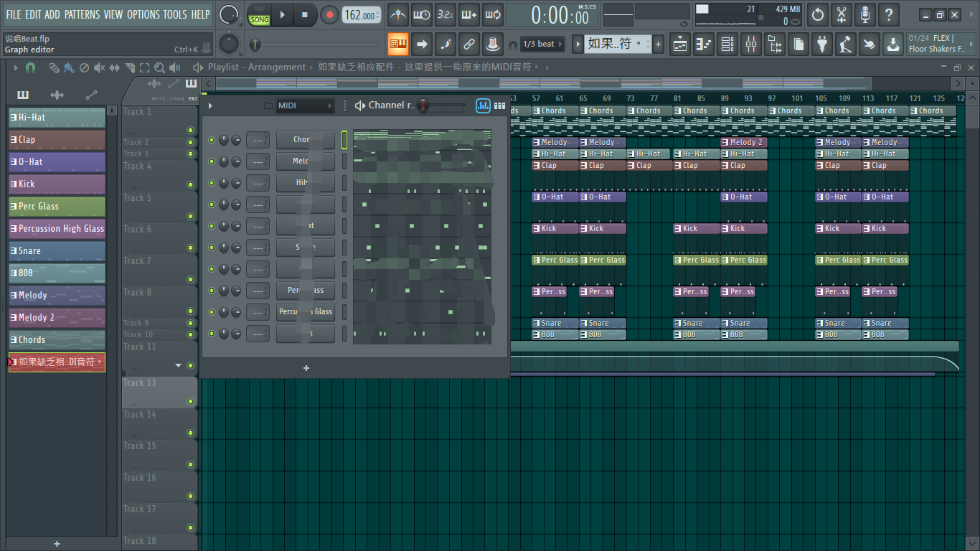Select the Perc Glass pattern in picker
Viewport: 980px width, 551px height.
(x=57, y=207)
